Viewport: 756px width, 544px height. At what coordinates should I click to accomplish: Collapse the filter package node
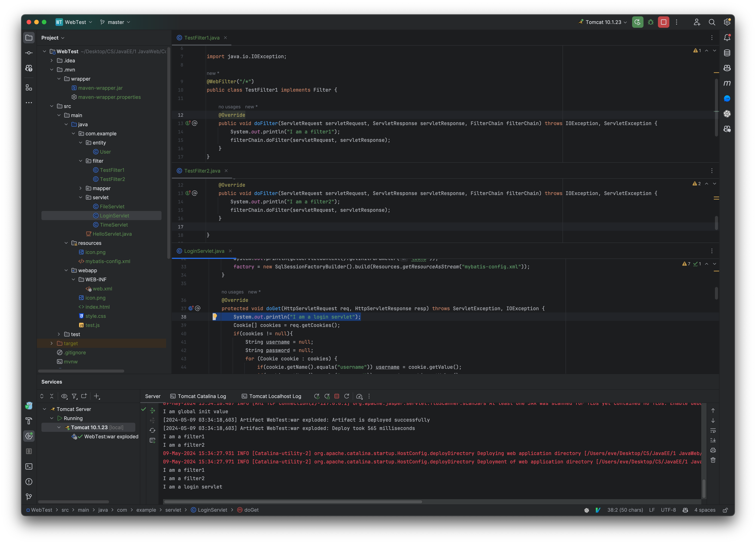(80, 161)
